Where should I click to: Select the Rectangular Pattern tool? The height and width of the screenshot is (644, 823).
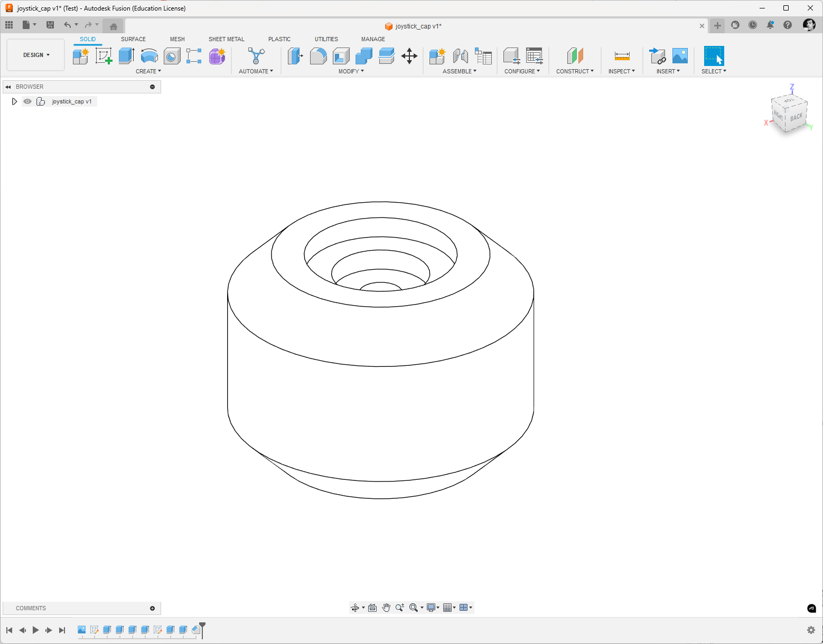pyautogui.click(x=194, y=56)
